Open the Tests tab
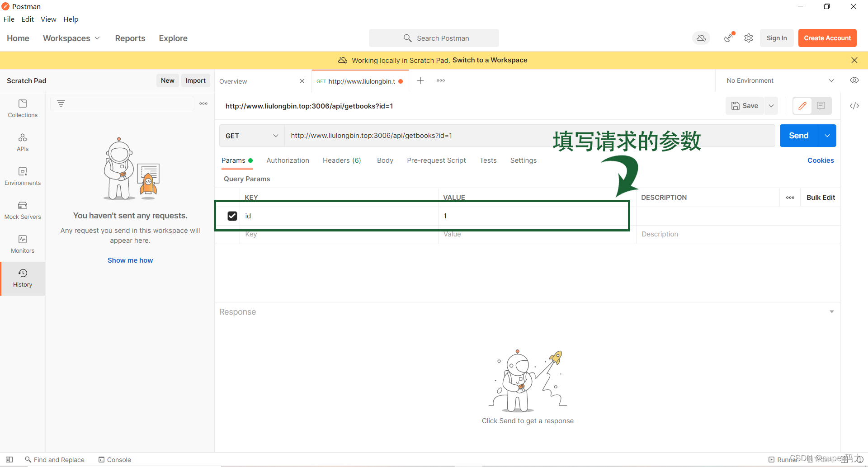The image size is (868, 467). coord(488,160)
